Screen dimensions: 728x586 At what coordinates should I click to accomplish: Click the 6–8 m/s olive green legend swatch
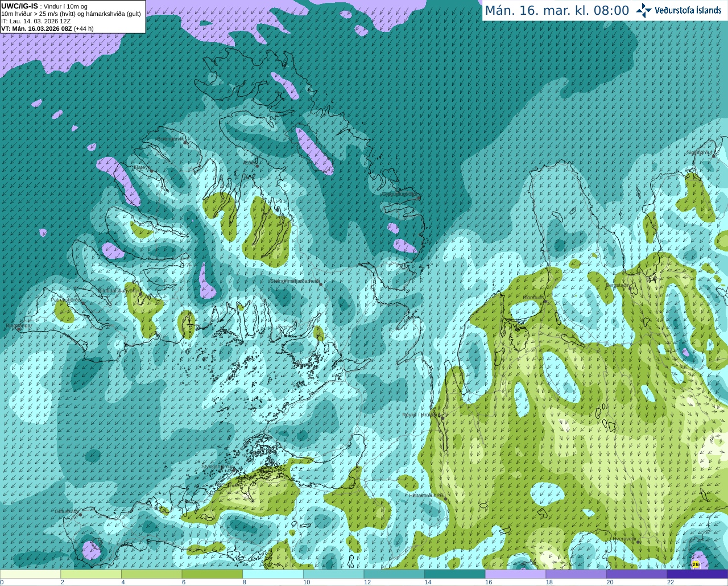[x=212, y=574]
